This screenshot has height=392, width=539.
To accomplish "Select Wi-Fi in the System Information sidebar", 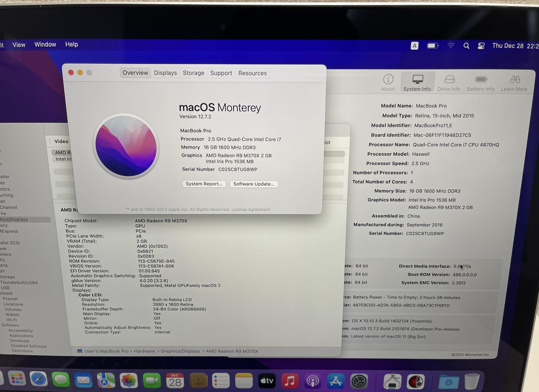I will pyautogui.click(x=12, y=320).
